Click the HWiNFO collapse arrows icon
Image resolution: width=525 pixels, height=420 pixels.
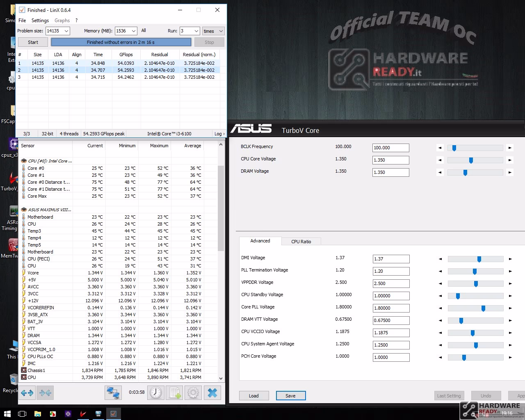pos(45,393)
